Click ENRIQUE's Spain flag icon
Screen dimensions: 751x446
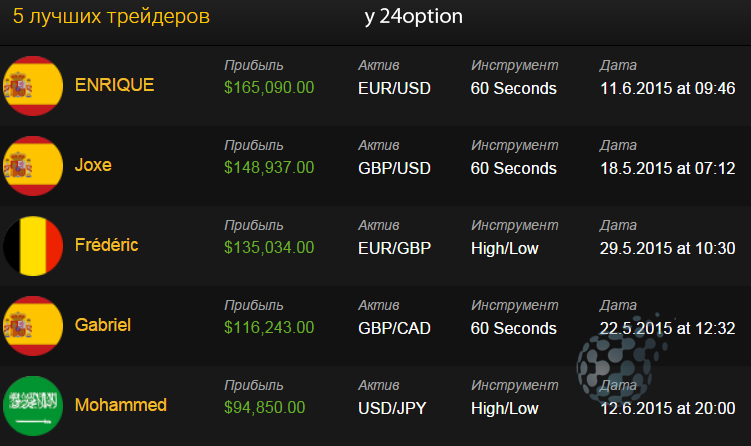33,86
